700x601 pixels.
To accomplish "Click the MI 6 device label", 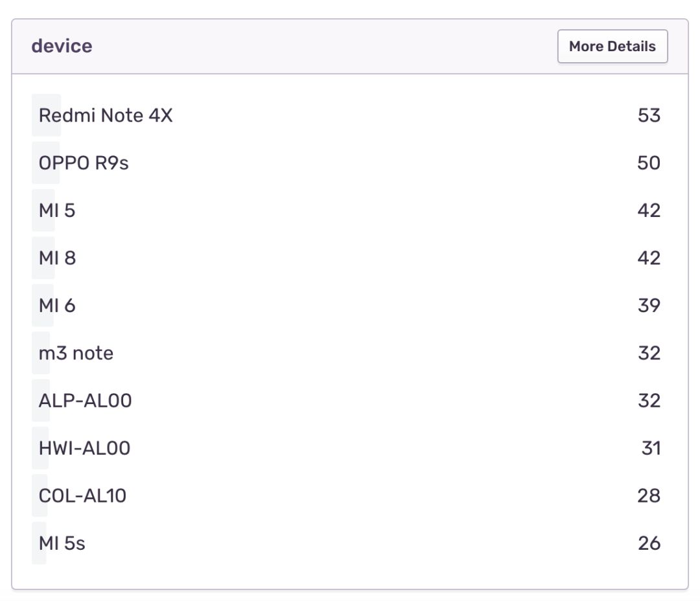I will point(57,306).
